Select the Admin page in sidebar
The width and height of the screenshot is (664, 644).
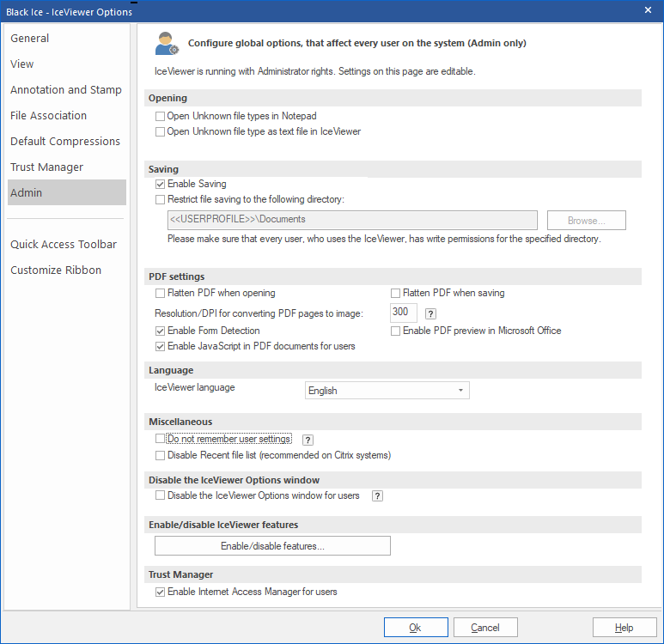click(x=67, y=192)
